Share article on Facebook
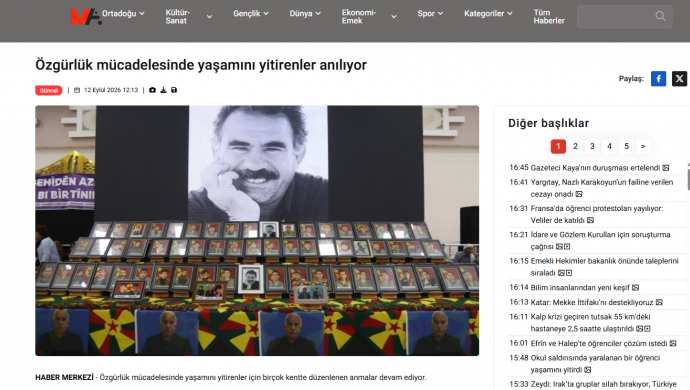 [658, 79]
